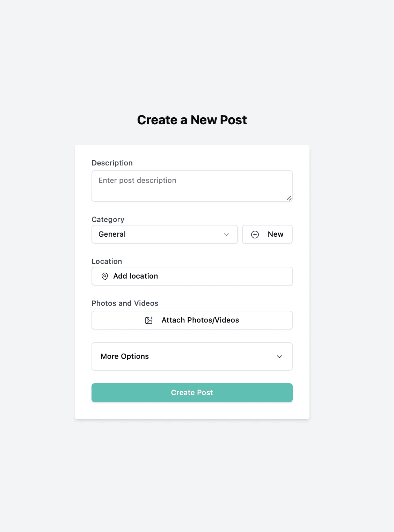The width and height of the screenshot is (394, 532).
Task: Expand the More Options section
Action: click(x=192, y=356)
